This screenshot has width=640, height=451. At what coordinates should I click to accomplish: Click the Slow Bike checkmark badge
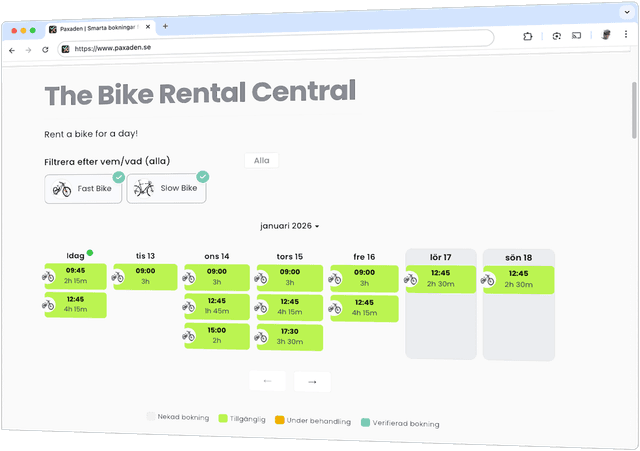click(203, 176)
